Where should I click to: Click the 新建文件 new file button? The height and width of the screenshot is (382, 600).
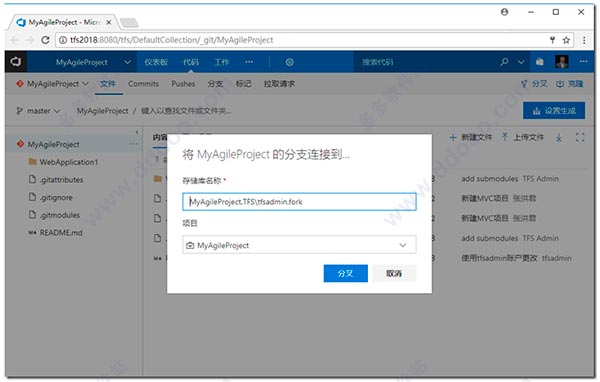pyautogui.click(x=471, y=137)
